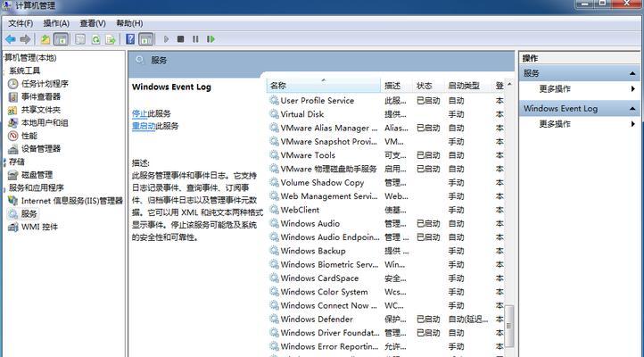Screen dimensions: 644x357
Task: Click the Refresh toolbar icon
Action: point(95,39)
